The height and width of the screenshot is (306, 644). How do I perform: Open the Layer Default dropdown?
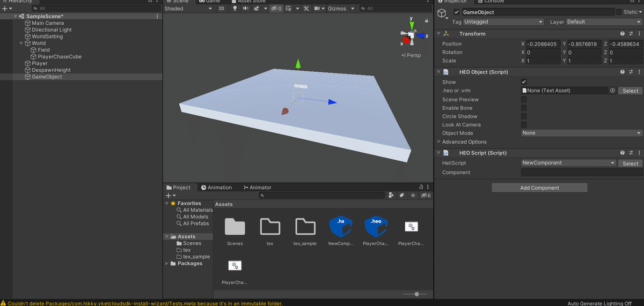click(603, 22)
